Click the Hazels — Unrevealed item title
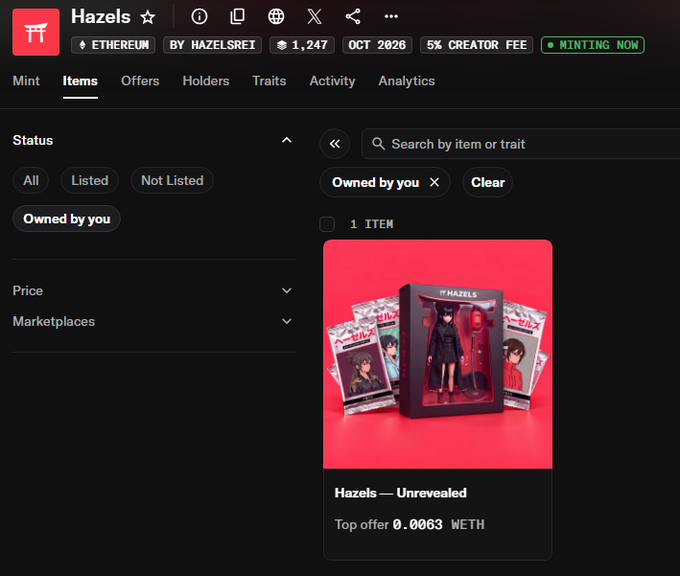This screenshot has height=576, width=680. pyautogui.click(x=401, y=493)
